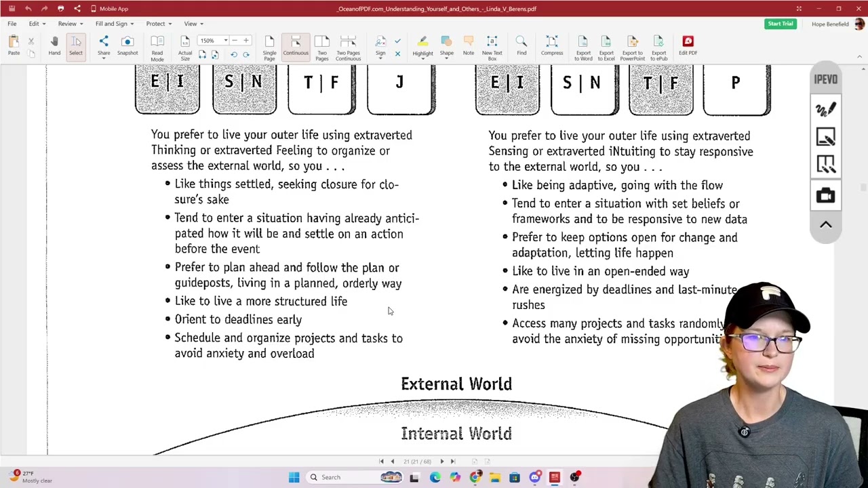Open Mobile App link
The width and height of the screenshot is (868, 488).
tap(109, 9)
